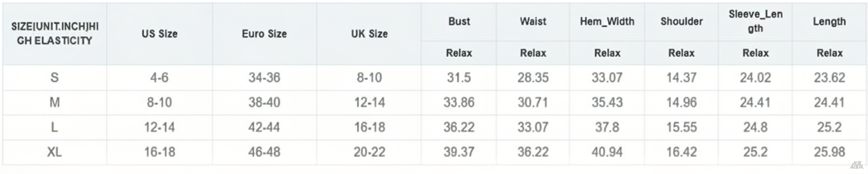Select the US Size column header
The width and height of the screenshot is (868, 174).
160,33
